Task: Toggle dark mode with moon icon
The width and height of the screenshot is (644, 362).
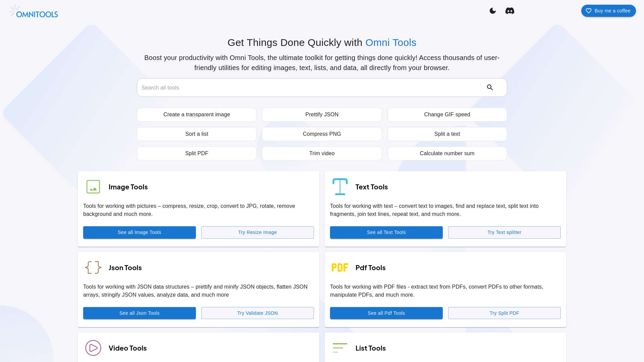Action: coord(492,11)
